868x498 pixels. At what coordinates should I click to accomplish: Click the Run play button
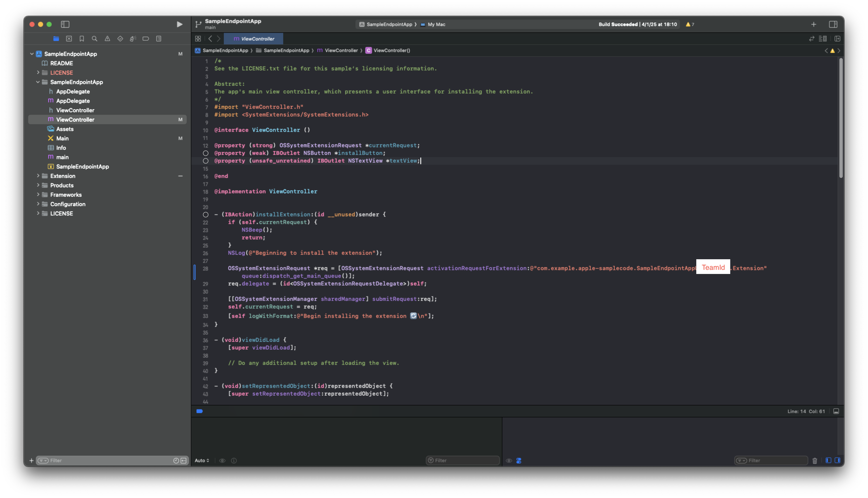[x=179, y=24]
